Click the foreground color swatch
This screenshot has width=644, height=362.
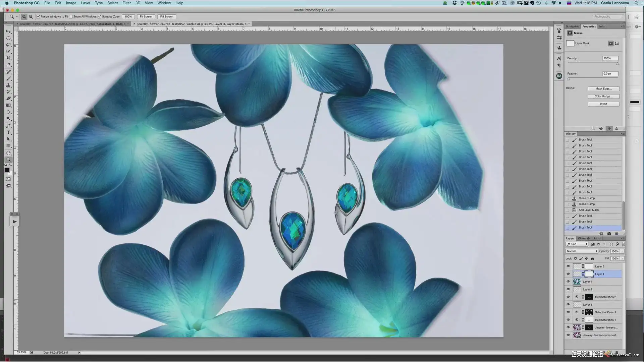tap(7, 170)
